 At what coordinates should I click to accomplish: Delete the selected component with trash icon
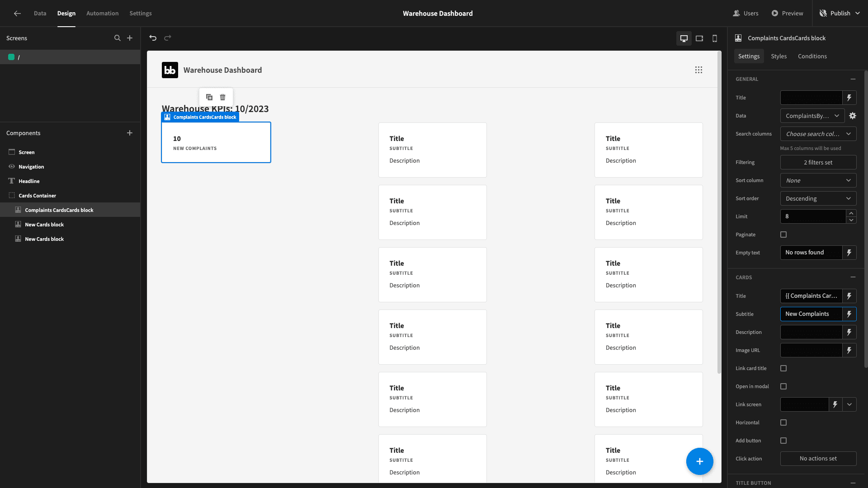coord(223,97)
